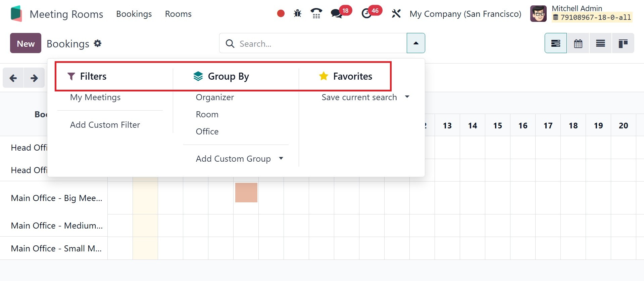Toggle grouping by Room
This screenshot has width=644, height=281.
[207, 115]
